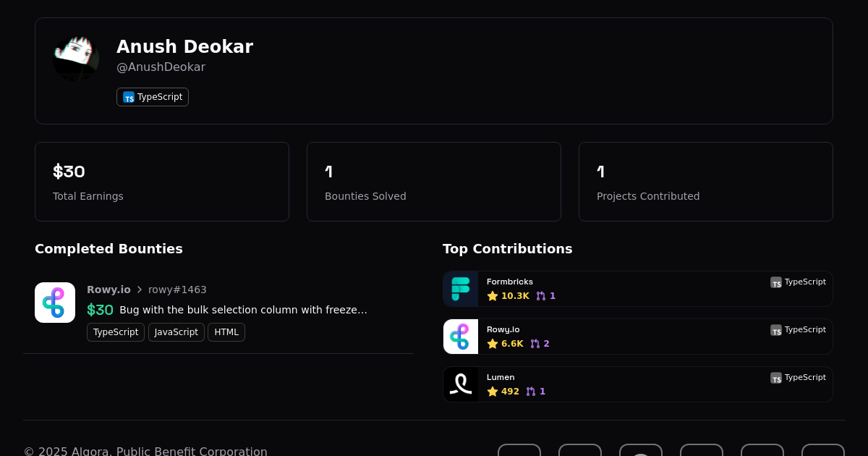Click the Projects Contributed stat card
This screenshot has width=868, height=456.
pos(705,182)
